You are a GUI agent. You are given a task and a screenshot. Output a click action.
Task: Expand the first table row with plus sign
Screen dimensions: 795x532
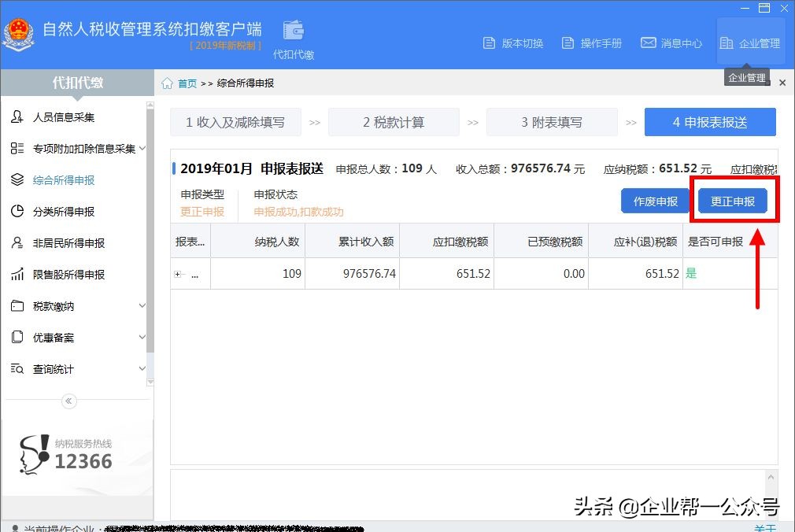(x=179, y=274)
